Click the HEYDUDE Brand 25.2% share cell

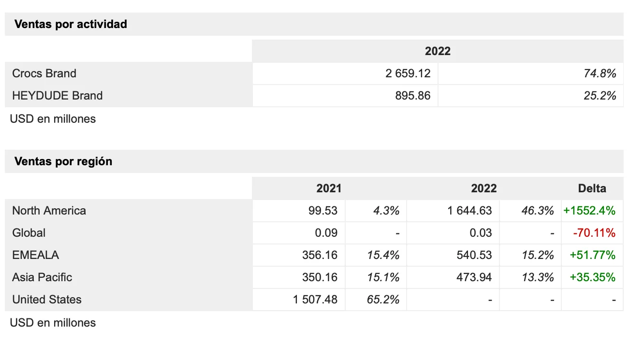pos(600,96)
